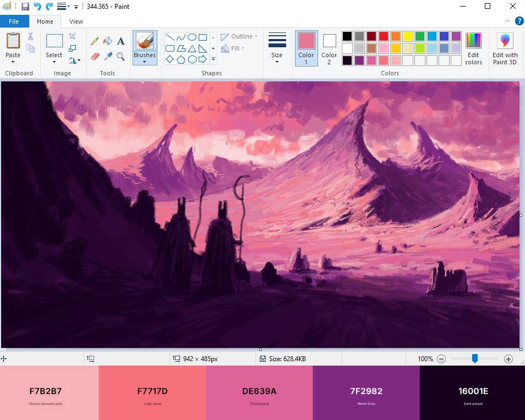
Task: Zoom in with the plus button
Action: click(x=508, y=359)
